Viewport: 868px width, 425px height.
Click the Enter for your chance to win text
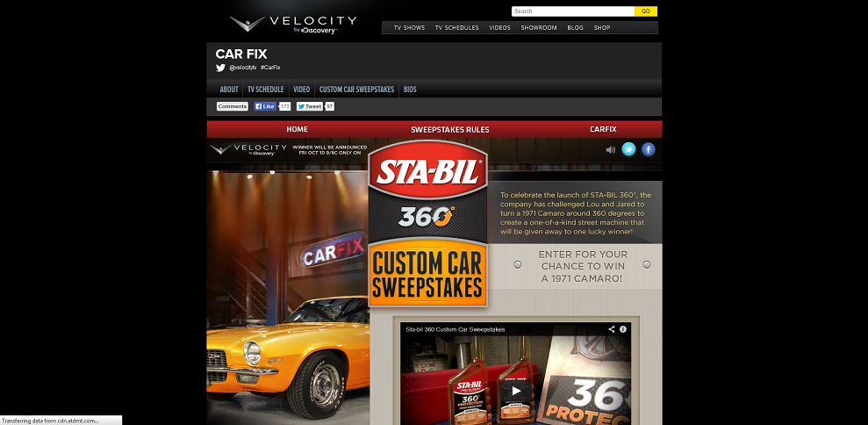(x=583, y=267)
